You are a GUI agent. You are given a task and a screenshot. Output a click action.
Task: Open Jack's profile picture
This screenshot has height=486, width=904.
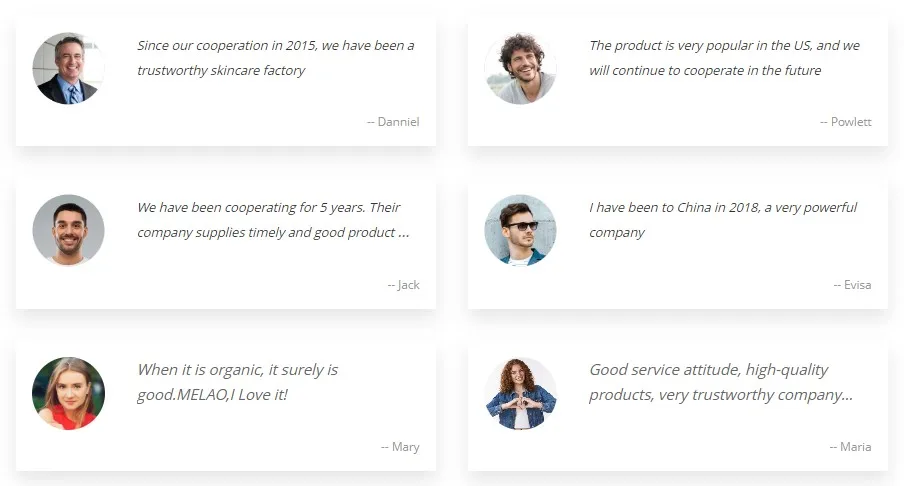coord(68,230)
